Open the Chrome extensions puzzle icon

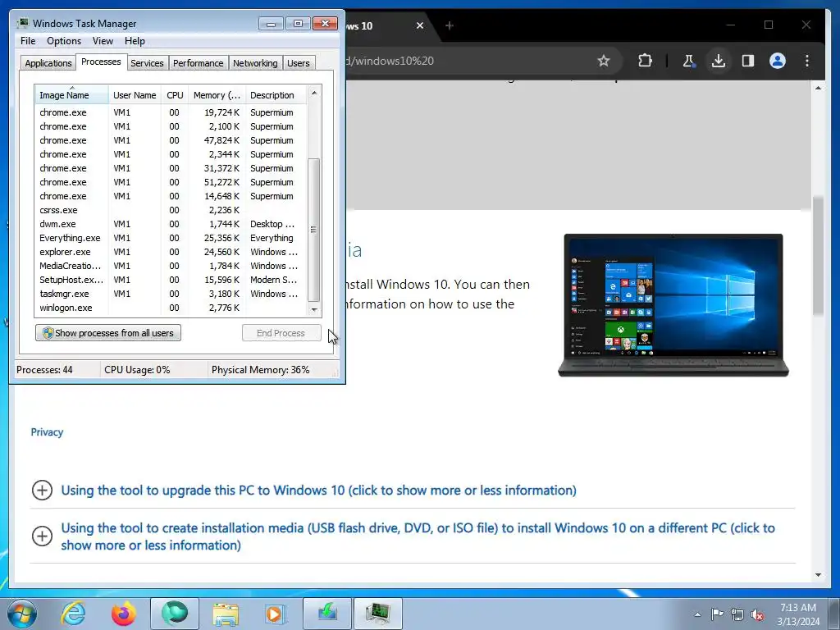645,61
